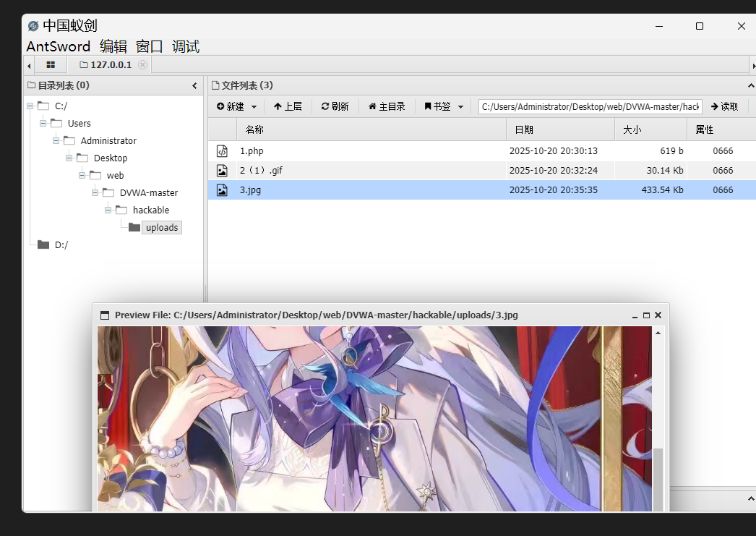The image size is (756, 536).
Task: Select the Administrator folder in tree
Action: pos(108,141)
